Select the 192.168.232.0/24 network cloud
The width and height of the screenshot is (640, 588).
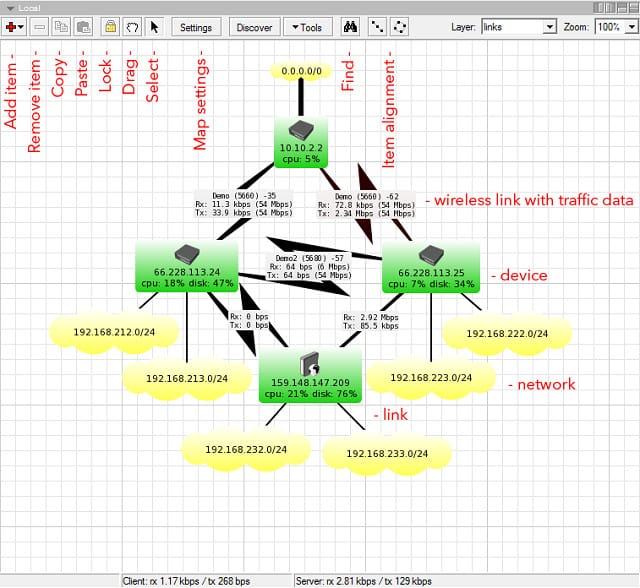(x=246, y=450)
